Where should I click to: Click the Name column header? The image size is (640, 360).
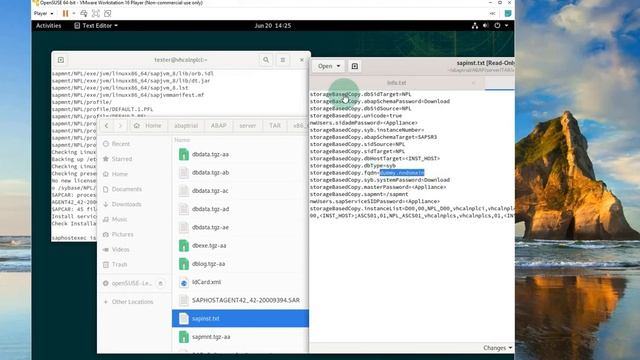tap(182, 140)
